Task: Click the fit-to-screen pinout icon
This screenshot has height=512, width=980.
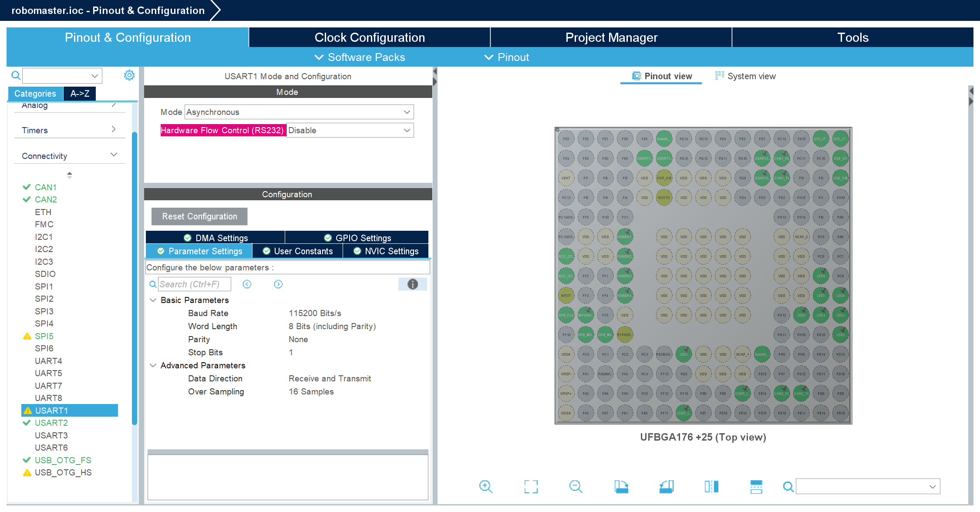Action: click(x=531, y=486)
